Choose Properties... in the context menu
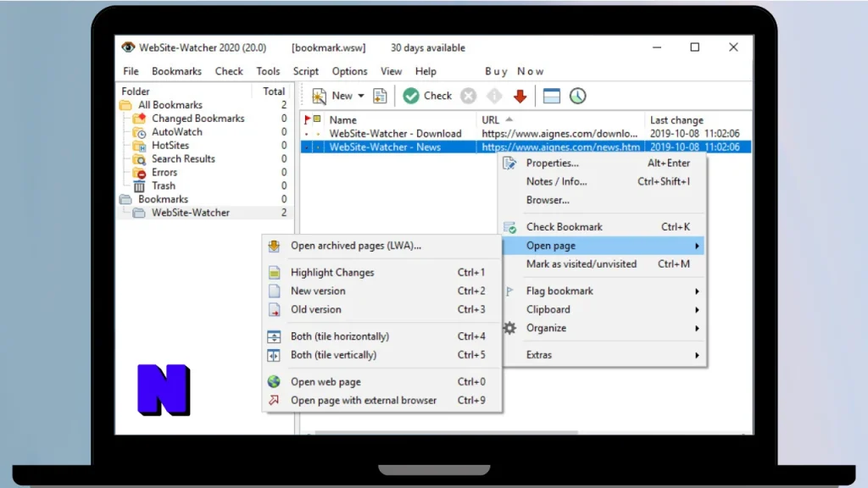Image resolution: width=868 pixels, height=488 pixels. [552, 164]
